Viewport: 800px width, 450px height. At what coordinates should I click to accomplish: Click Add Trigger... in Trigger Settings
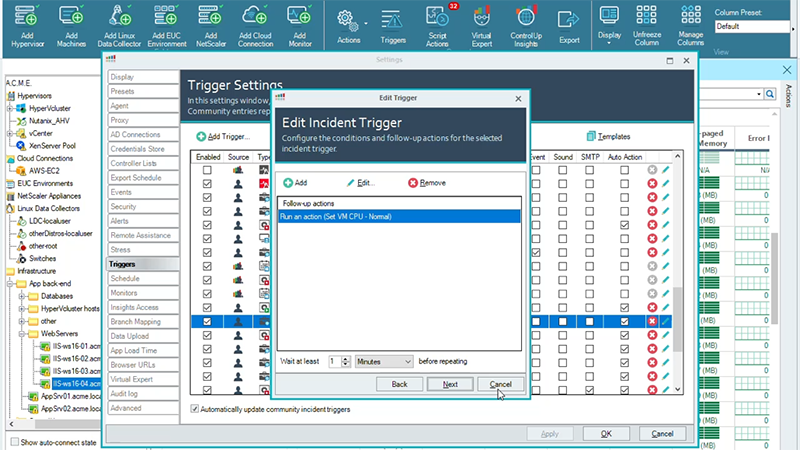[223, 136]
